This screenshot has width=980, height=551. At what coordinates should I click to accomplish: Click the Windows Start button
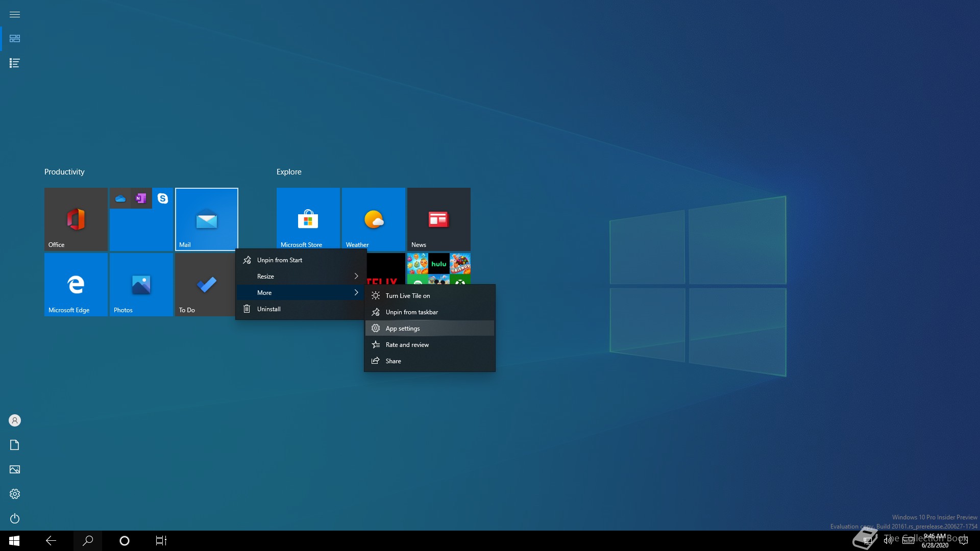14,541
